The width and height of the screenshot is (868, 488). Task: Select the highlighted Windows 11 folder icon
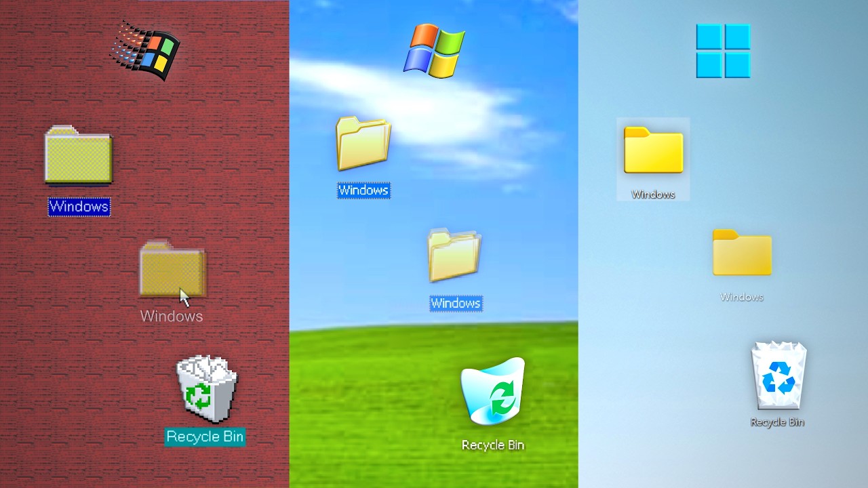(653, 150)
